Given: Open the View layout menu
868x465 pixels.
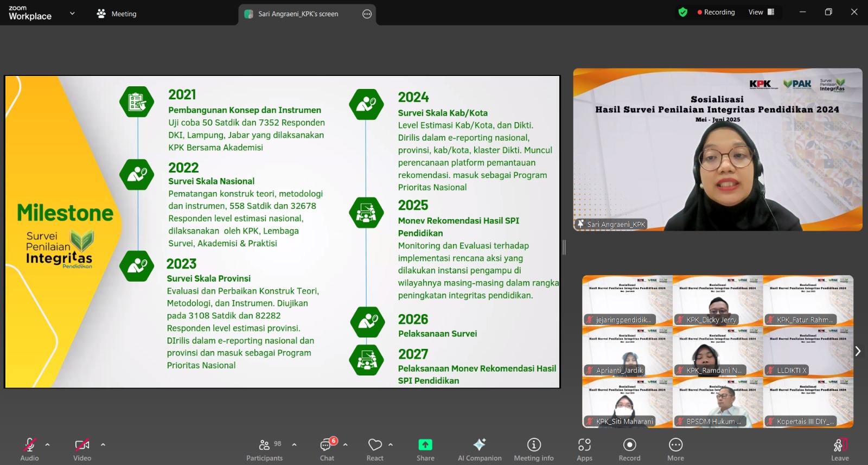Looking at the screenshot, I should click(x=762, y=12).
